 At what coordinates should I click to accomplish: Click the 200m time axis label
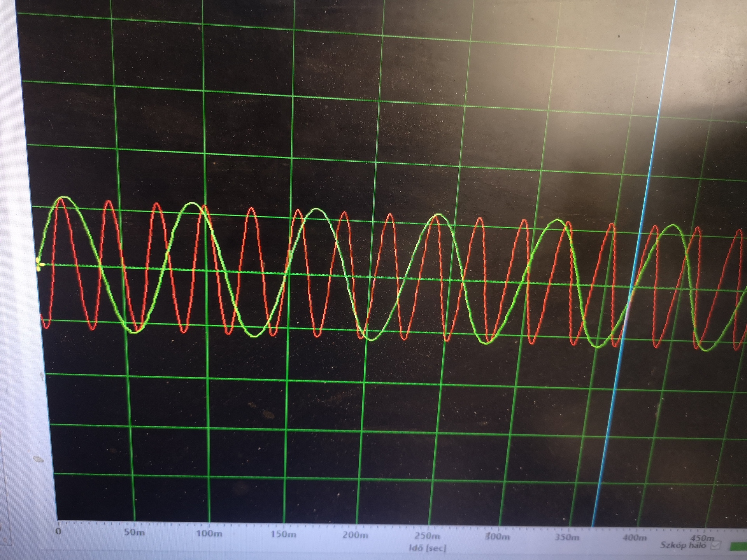click(355, 535)
